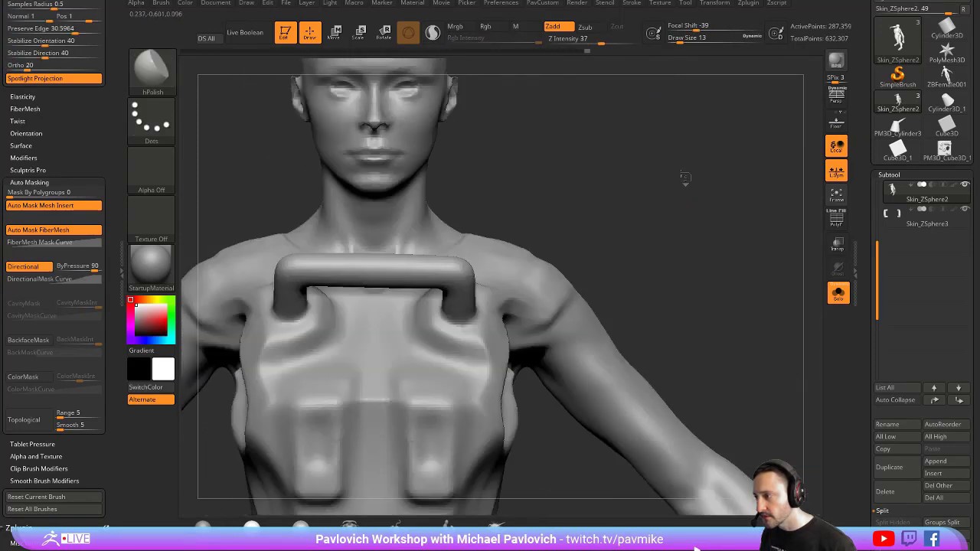This screenshot has width=980, height=551.
Task: Click the gizmo 3D sphere icon
Action: (408, 32)
